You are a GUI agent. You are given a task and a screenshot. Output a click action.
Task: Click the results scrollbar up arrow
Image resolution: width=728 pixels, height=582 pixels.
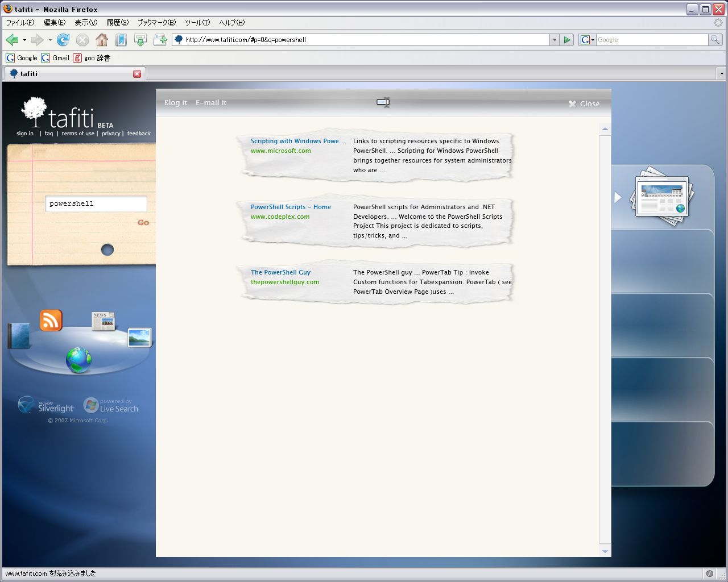click(605, 129)
